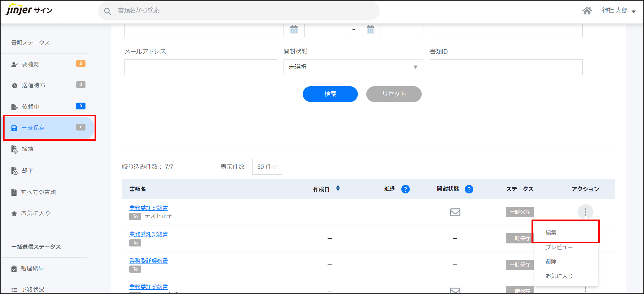This screenshot has width=644, height=294.
Task: Click the search magnifier icon
Action: tap(108, 11)
